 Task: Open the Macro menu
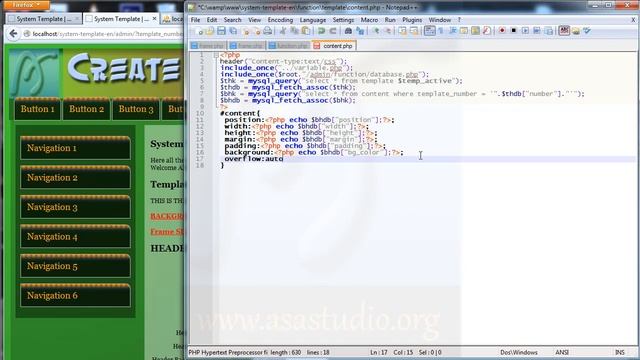tap(369, 20)
